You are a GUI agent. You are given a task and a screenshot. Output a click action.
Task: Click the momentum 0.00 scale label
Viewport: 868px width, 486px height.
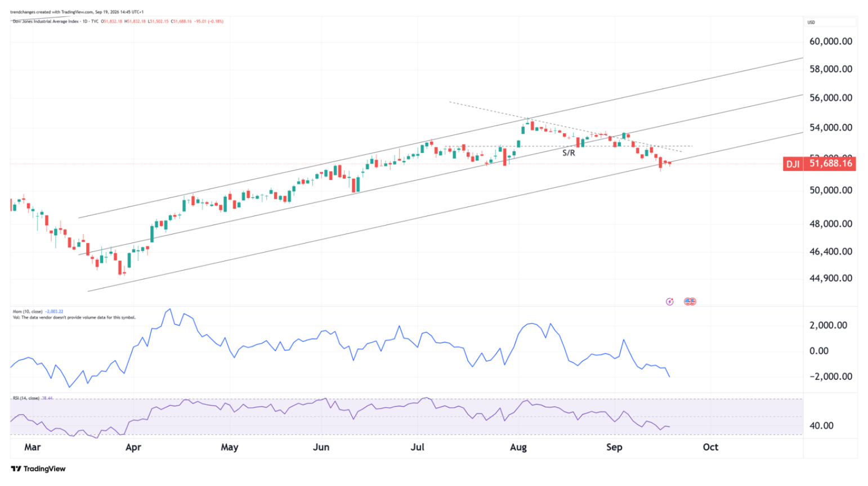click(818, 350)
